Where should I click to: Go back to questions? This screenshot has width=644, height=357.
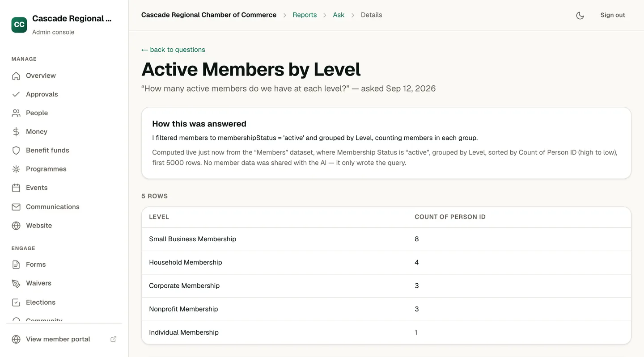coord(173,50)
